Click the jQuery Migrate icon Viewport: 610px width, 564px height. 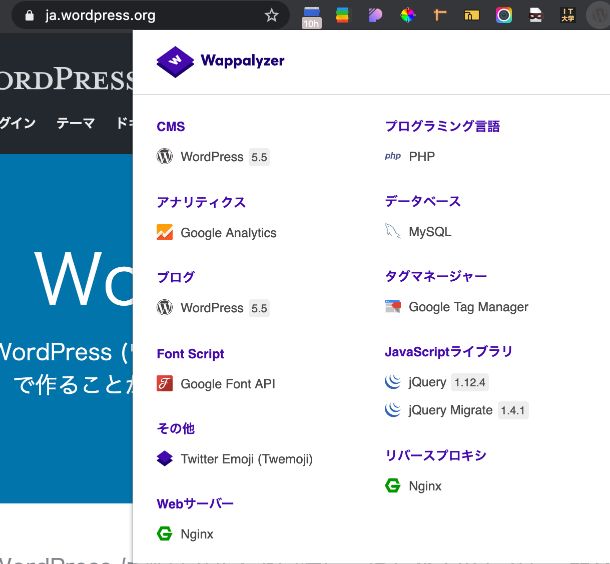coord(393,410)
